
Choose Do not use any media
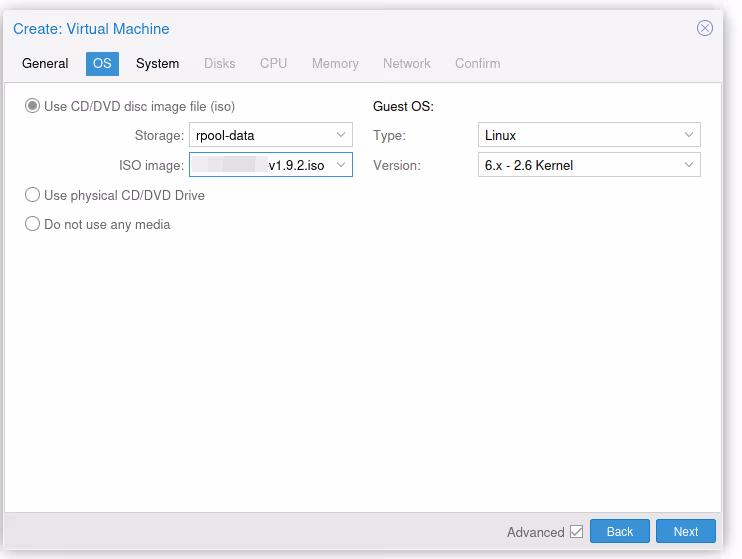coord(33,224)
